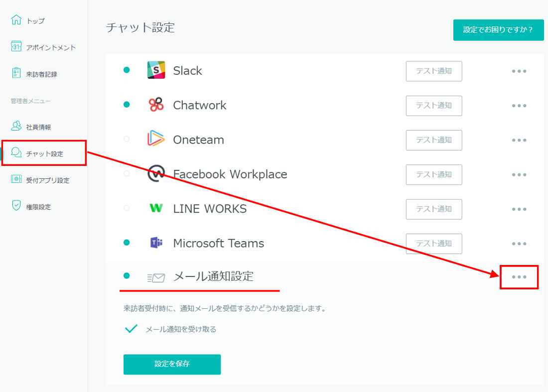Go to 受付アプリ設定 in the sidebar
This screenshot has width=548, height=392.
point(47,180)
